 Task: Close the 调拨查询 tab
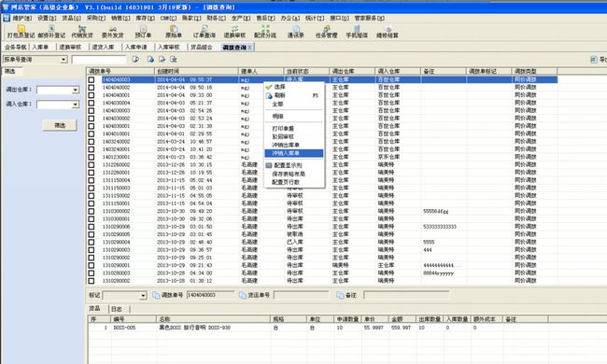249,48
